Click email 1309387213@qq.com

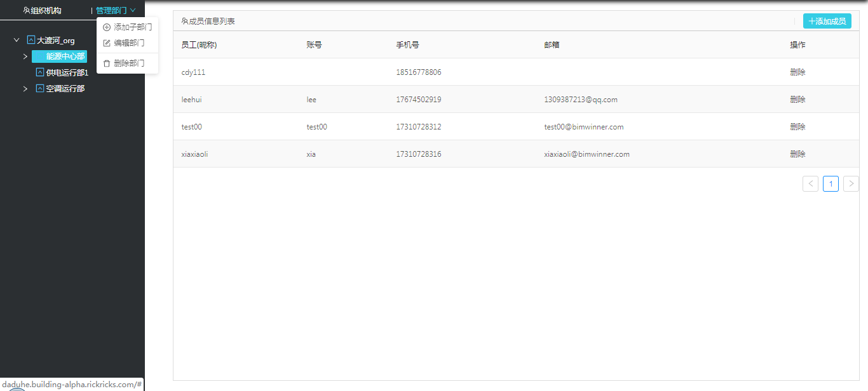pos(581,100)
